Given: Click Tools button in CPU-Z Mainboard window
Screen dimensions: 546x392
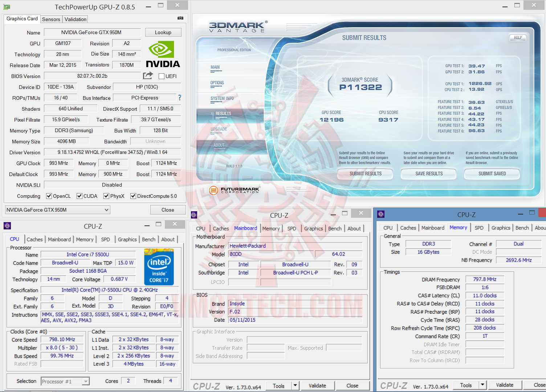Looking at the screenshot, I should pos(279,385).
